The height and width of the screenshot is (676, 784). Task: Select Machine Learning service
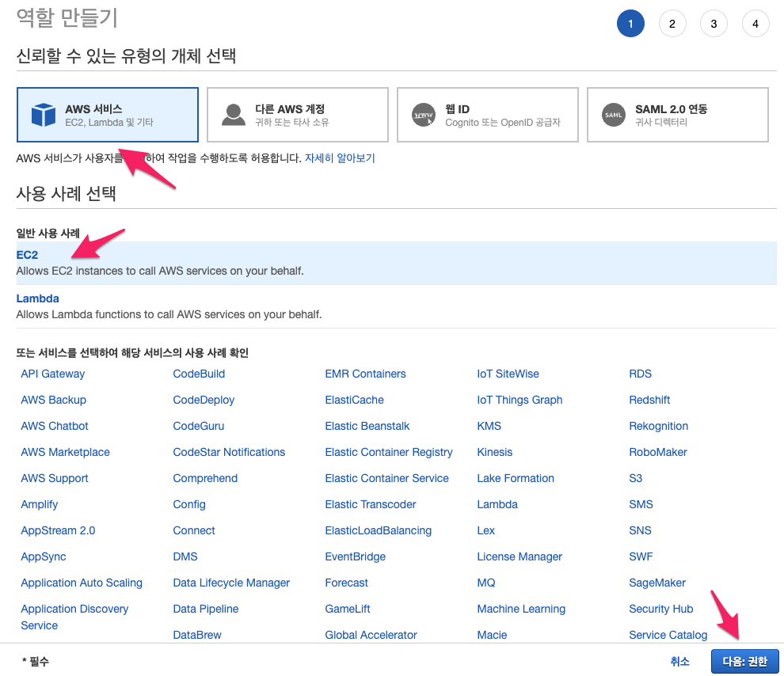[x=521, y=609]
